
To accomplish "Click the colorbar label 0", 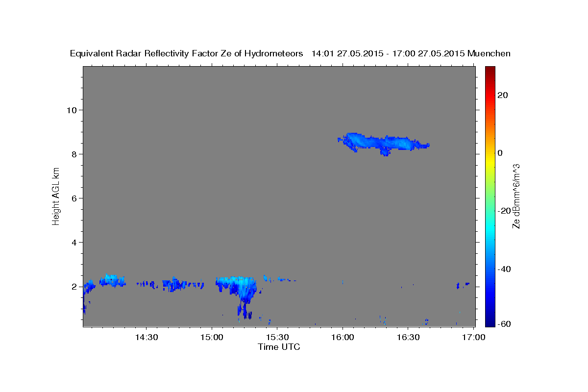I will pyautogui.click(x=500, y=153).
